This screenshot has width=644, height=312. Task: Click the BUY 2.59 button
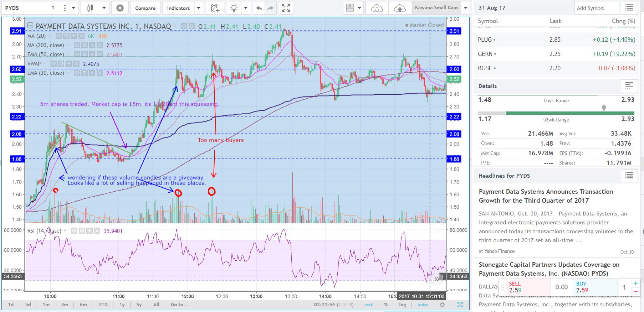click(595, 287)
